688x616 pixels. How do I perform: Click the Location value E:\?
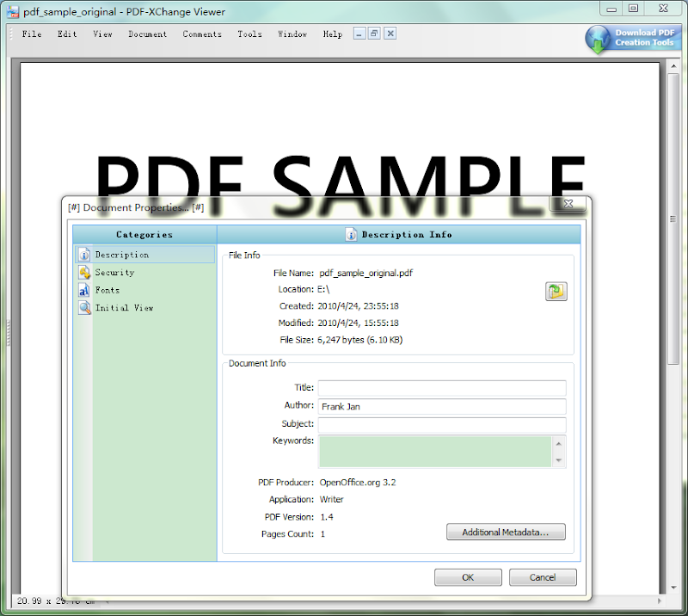(x=323, y=289)
